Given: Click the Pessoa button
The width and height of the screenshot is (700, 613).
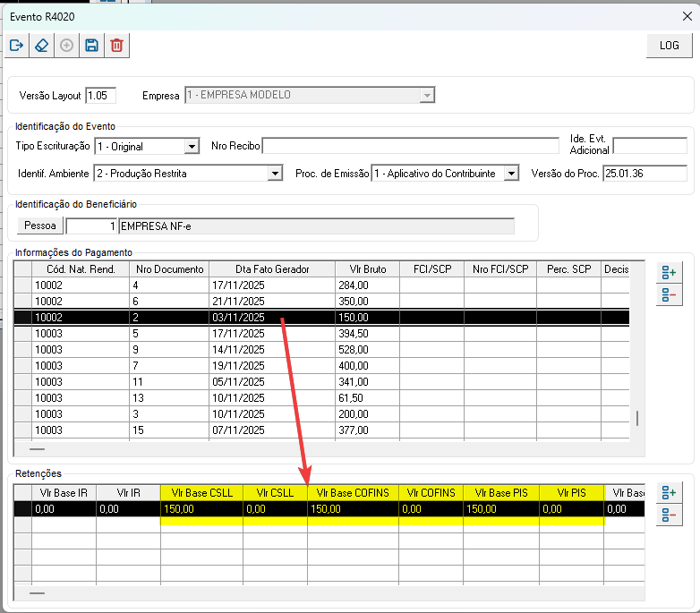Looking at the screenshot, I should (40, 226).
